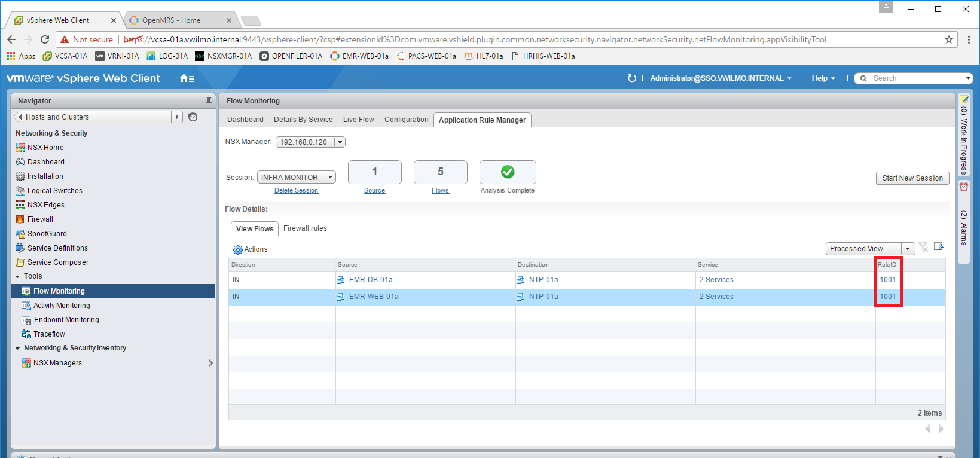This screenshot has height=458, width=980.
Task: Click the Flows count box showing 5
Action: click(x=441, y=172)
